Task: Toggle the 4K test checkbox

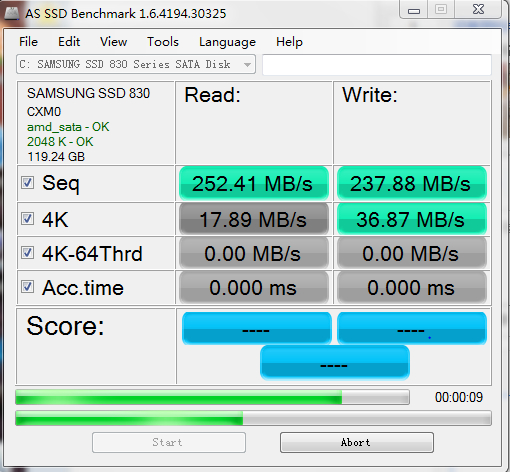Action: point(27,219)
